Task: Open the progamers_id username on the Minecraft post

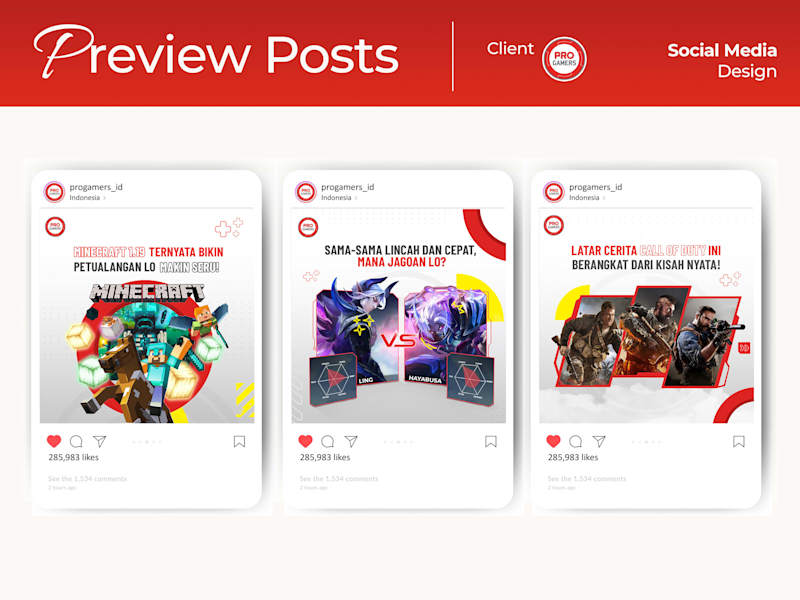Action: pos(96,187)
